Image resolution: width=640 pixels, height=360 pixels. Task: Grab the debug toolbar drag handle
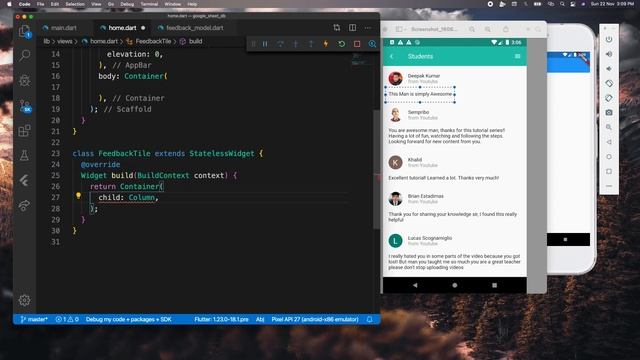(x=253, y=44)
